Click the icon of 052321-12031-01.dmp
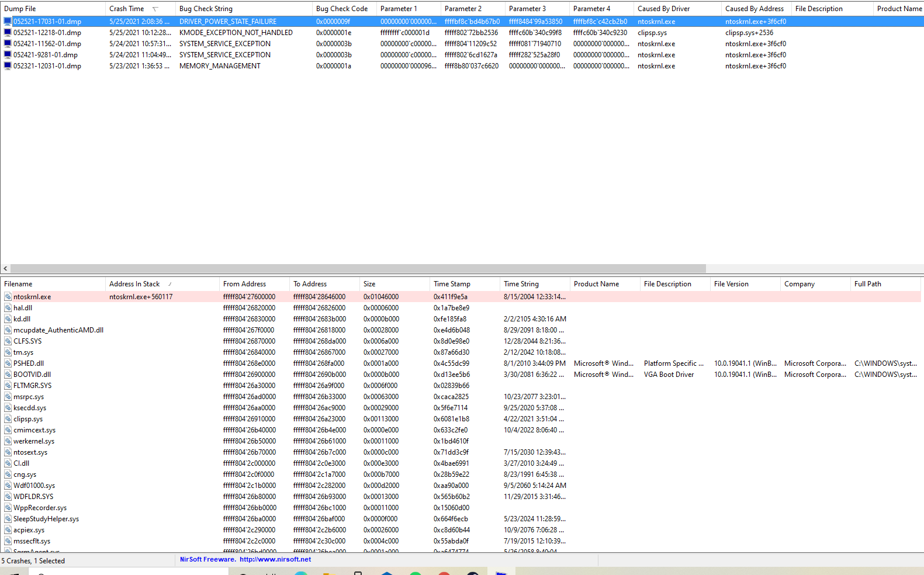 click(8, 66)
